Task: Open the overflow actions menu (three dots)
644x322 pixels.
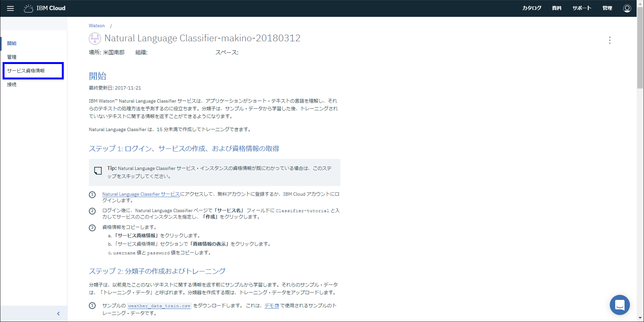Action: pyautogui.click(x=610, y=41)
